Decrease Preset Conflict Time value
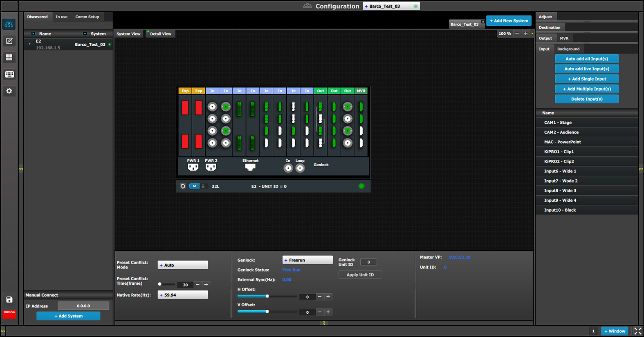 (197, 284)
